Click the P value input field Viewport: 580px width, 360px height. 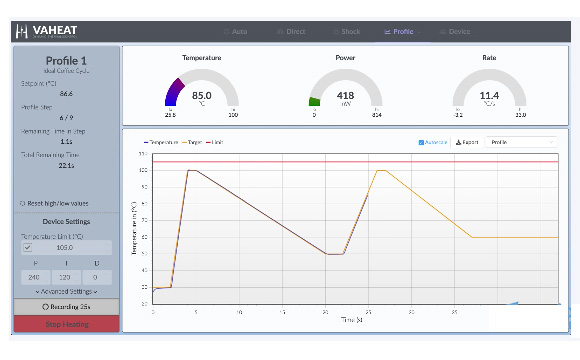[36, 277]
